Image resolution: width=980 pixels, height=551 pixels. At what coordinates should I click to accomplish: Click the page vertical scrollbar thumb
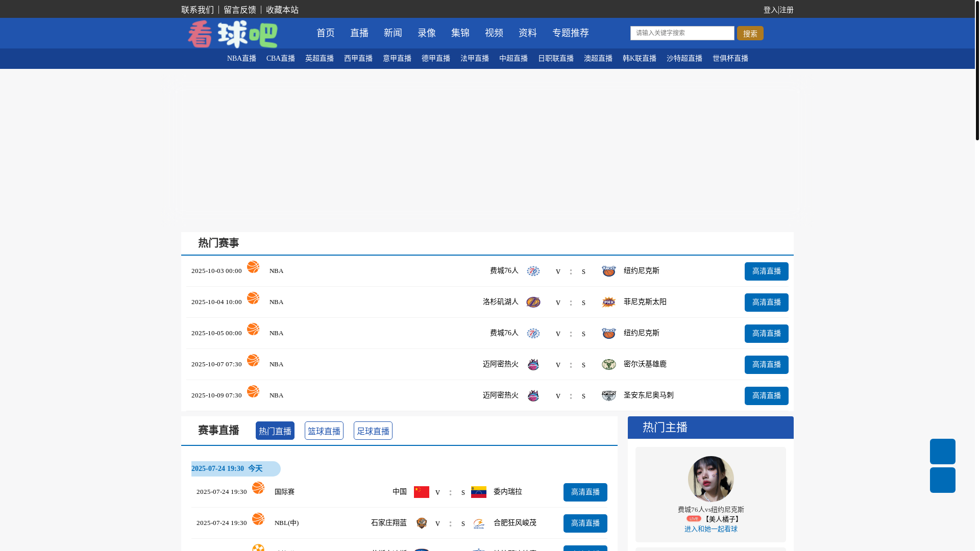point(977,70)
